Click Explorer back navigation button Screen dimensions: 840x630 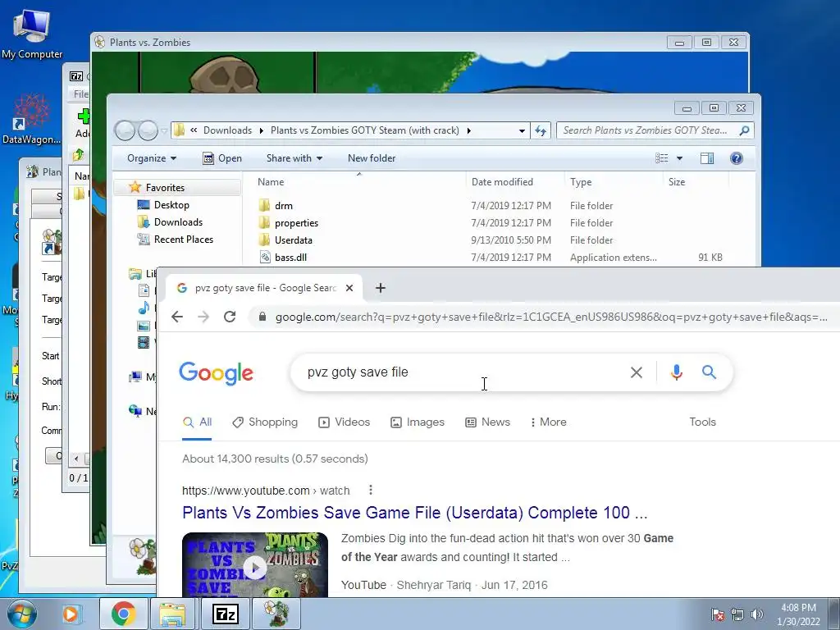click(125, 130)
